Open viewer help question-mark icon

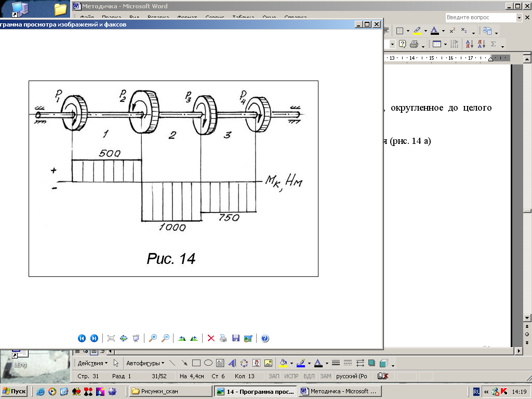click(265, 338)
